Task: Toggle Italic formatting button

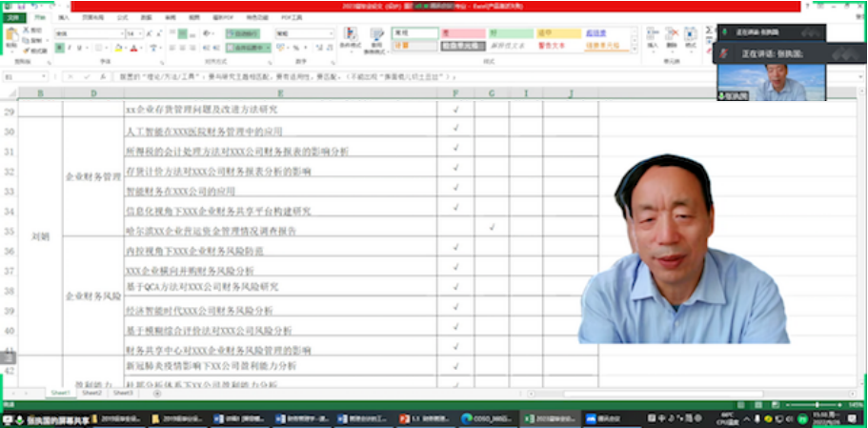Action: 70,49
